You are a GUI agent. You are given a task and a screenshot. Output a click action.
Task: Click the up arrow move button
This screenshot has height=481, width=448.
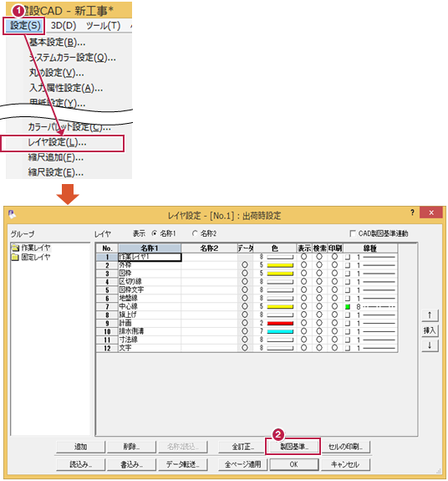(x=430, y=315)
